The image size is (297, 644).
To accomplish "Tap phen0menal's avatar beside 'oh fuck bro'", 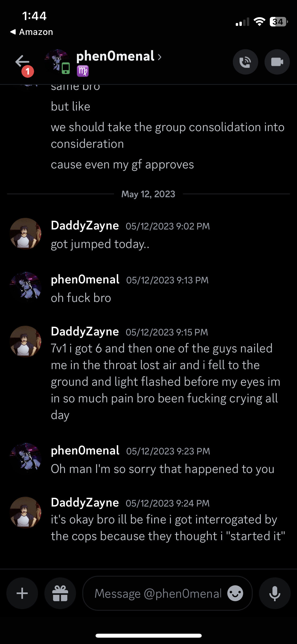I will (25, 287).
